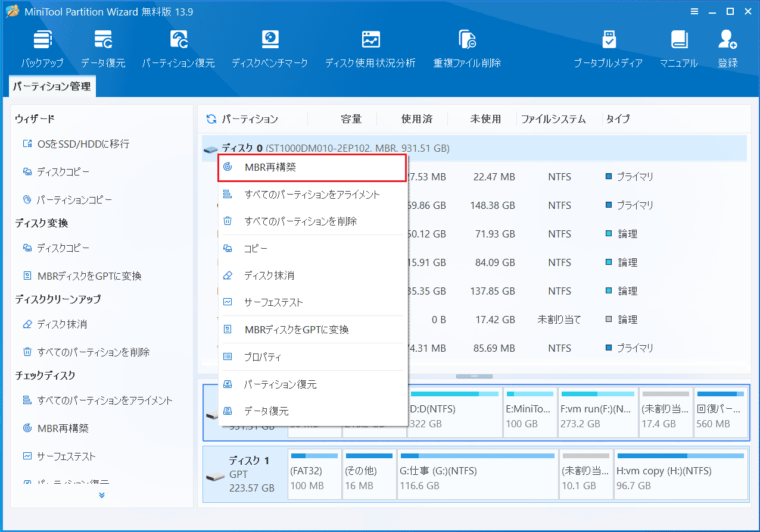
Task: Sort by the 容量 column header
Action: point(351,119)
